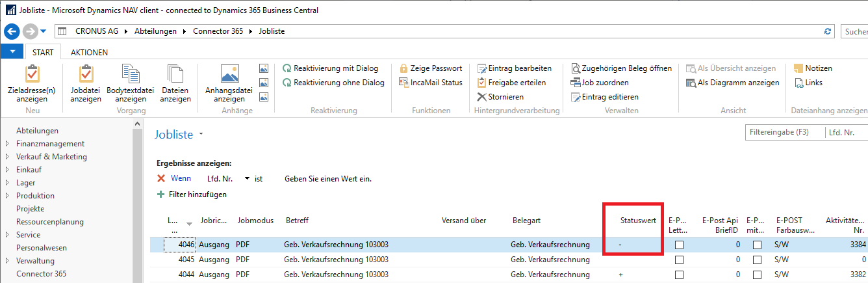Select row with Lfd. Nr. 4045
The height and width of the screenshot is (283, 868).
(x=509, y=260)
